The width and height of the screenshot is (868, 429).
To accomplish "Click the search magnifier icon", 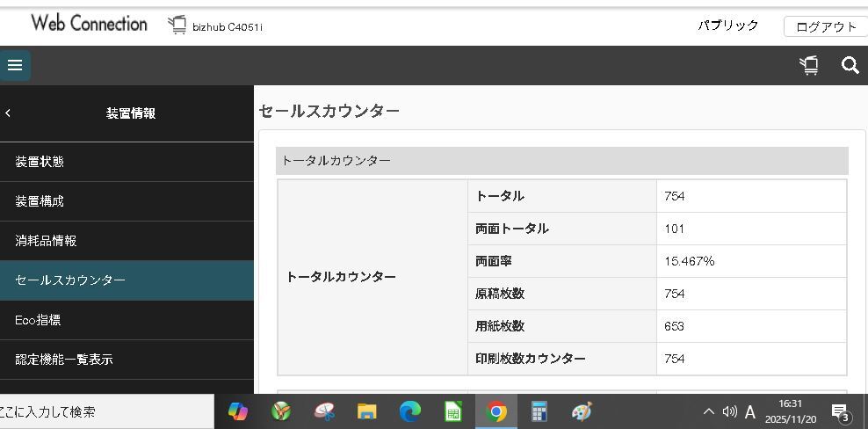I will tap(850, 65).
